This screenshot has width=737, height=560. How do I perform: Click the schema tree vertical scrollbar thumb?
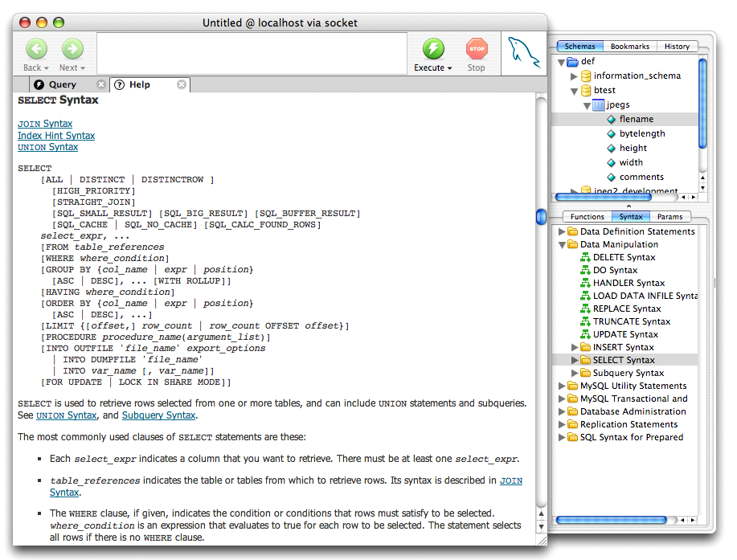(x=702, y=104)
